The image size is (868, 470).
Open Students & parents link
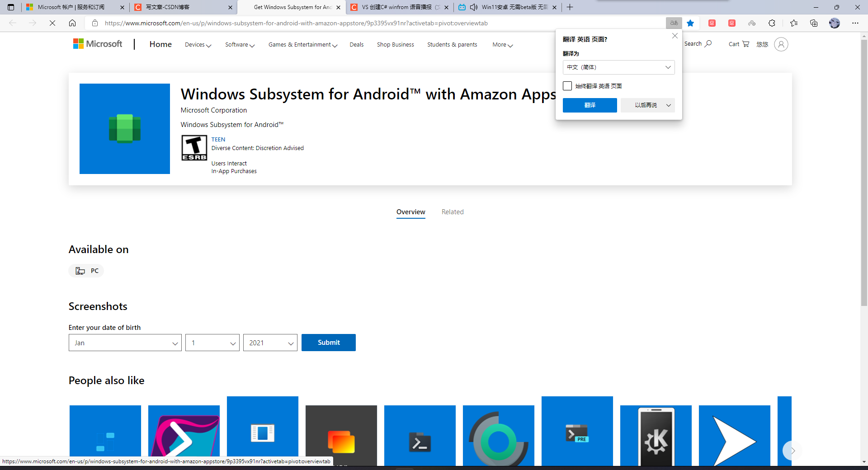coord(452,45)
